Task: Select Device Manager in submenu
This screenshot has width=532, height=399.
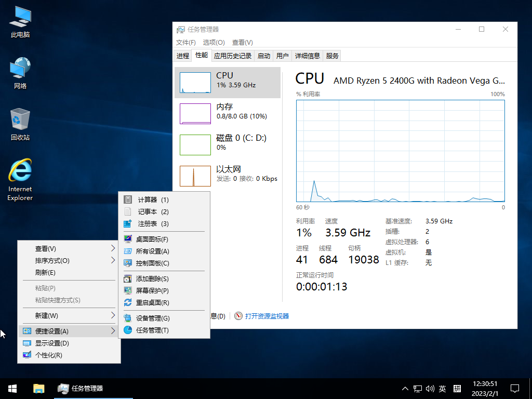Action: (x=152, y=318)
